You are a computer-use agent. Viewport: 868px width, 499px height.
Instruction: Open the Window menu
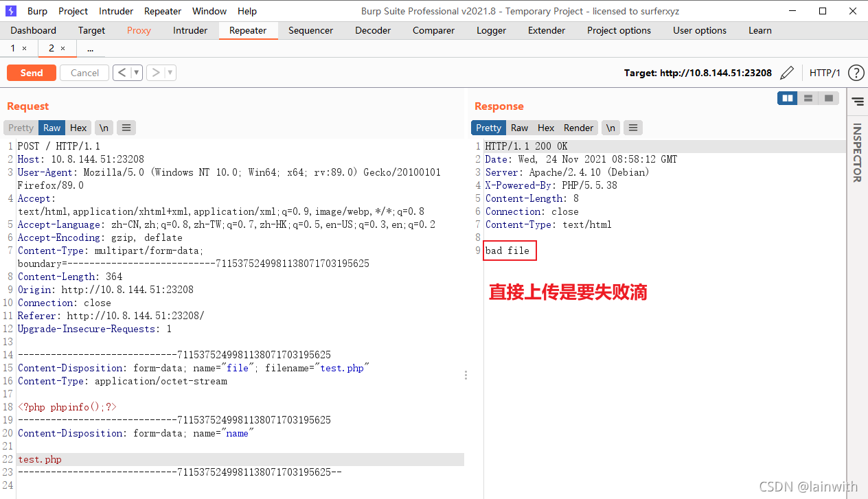(209, 11)
